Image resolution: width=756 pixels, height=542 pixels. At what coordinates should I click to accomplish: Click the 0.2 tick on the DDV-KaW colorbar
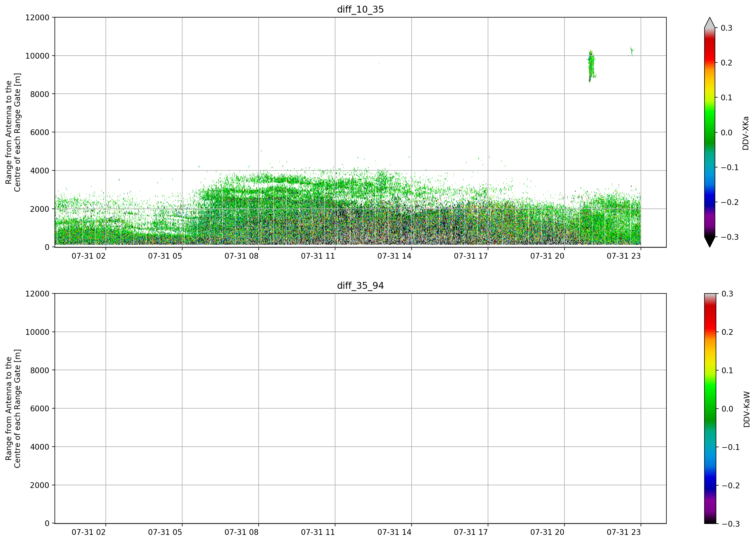(727, 332)
